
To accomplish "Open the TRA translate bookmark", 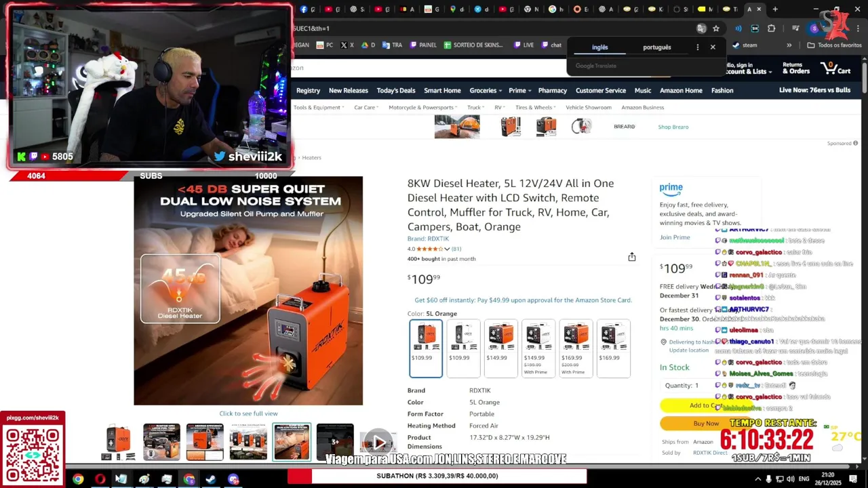I will [392, 45].
